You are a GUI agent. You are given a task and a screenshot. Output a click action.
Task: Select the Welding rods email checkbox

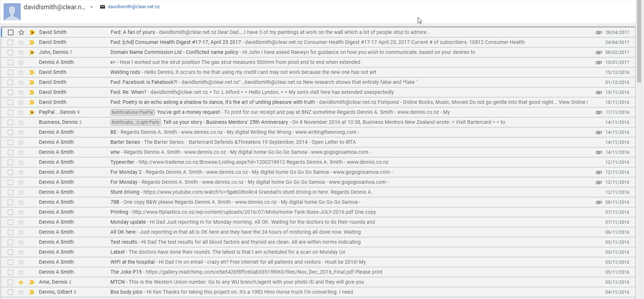point(10,72)
